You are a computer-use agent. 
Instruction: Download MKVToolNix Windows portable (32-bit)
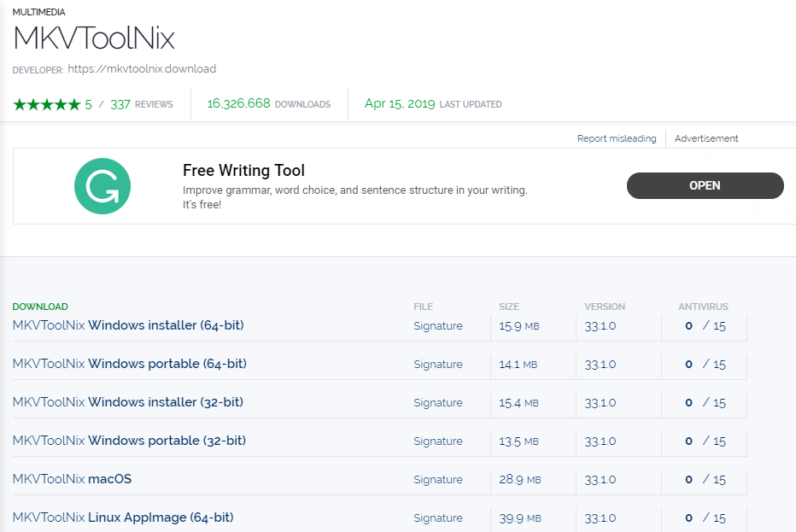[130, 441]
